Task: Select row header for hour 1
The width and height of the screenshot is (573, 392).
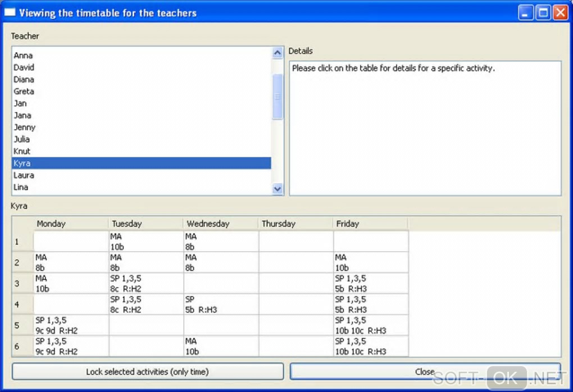Action: coord(22,241)
